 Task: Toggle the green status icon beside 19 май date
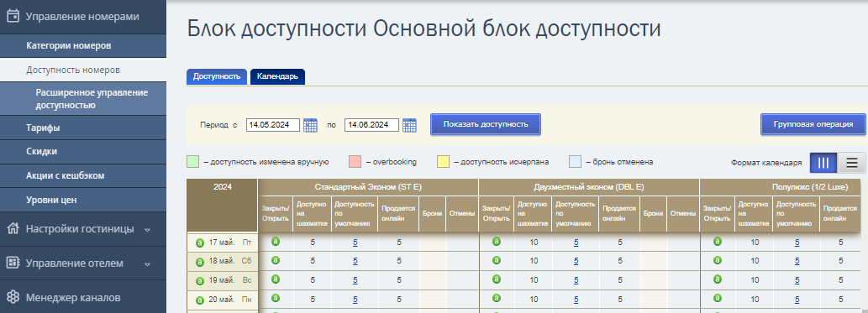(x=200, y=281)
